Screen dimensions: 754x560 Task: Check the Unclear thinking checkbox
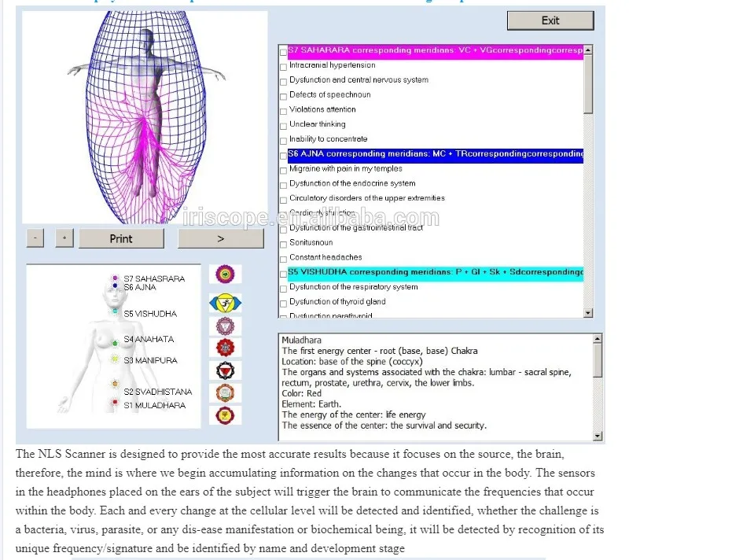coord(284,126)
